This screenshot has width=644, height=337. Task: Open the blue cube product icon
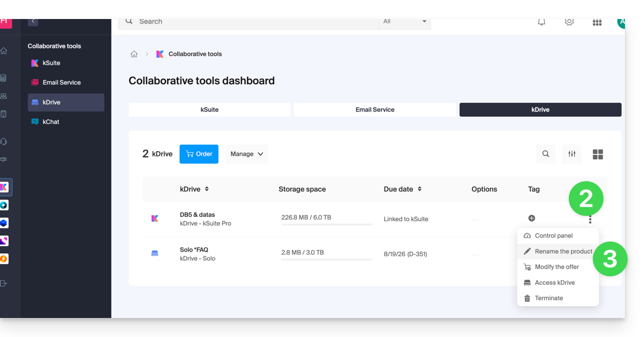[4, 223]
